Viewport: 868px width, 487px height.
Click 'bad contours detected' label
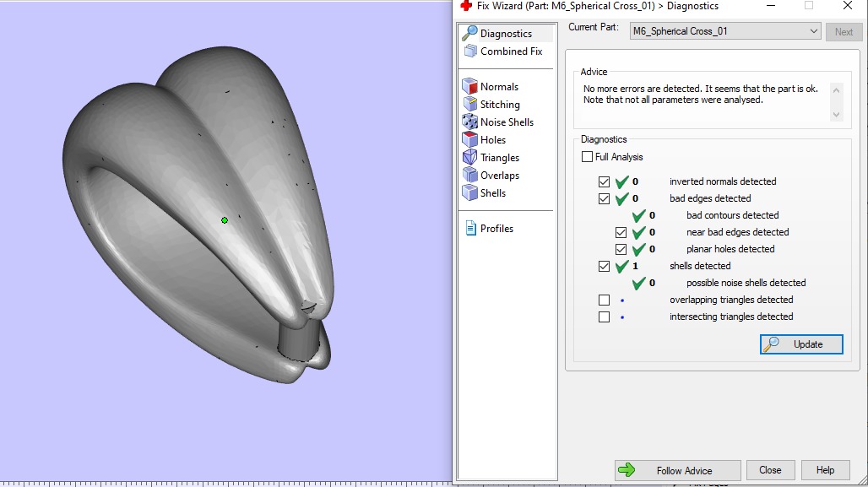tap(732, 215)
